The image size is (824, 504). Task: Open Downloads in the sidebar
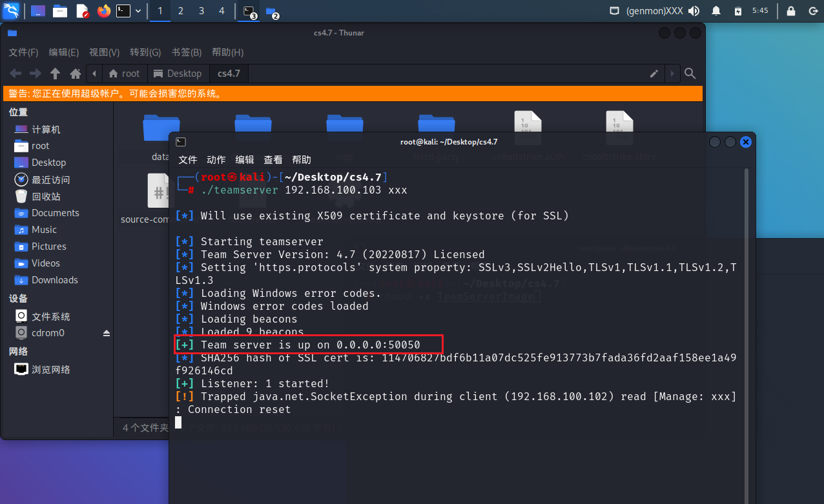point(54,280)
